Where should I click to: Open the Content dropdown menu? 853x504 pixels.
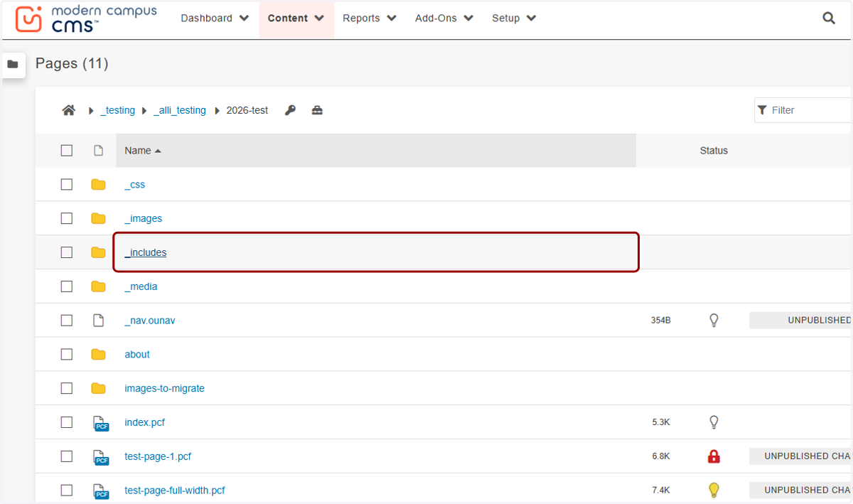(x=296, y=18)
